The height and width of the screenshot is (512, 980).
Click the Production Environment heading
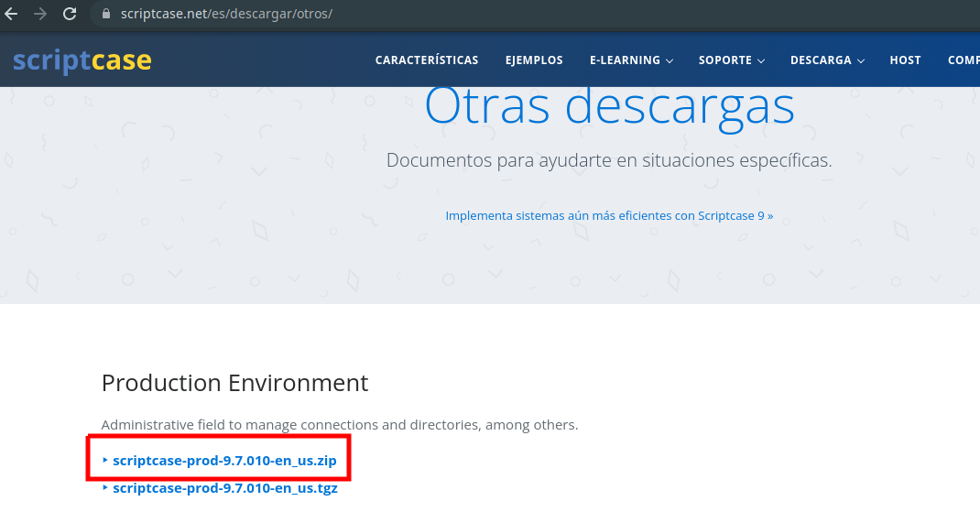(x=234, y=383)
